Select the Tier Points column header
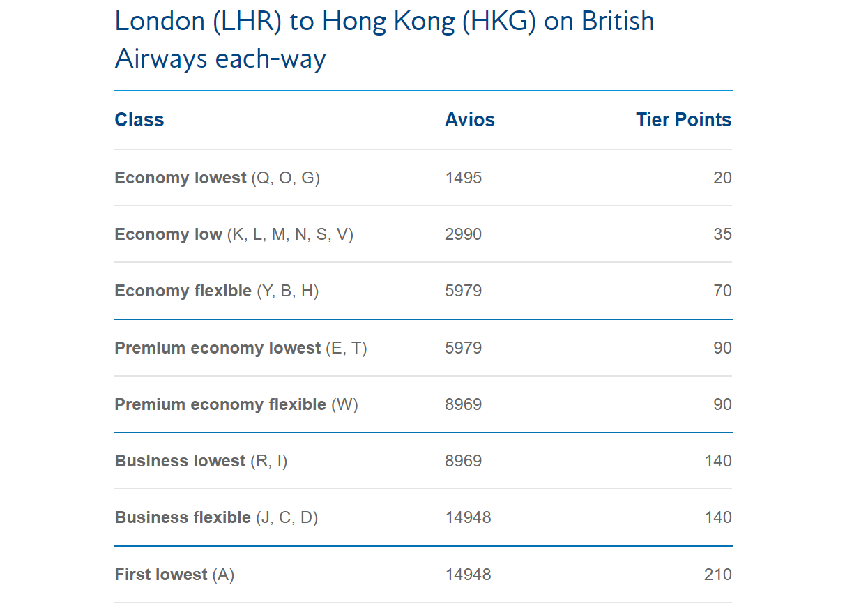The width and height of the screenshot is (868, 608). point(683,120)
